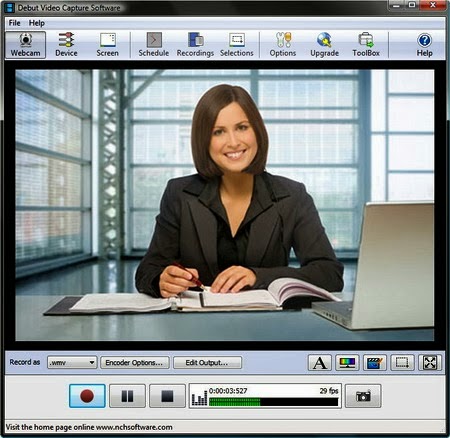Switch to Device capture mode
The height and width of the screenshot is (438, 450).
[66, 45]
